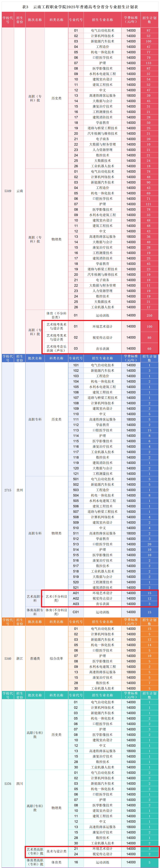This screenshot has height=868, width=160.
Task: Click the plan number 133 for 护理
Action: tap(149, 63)
